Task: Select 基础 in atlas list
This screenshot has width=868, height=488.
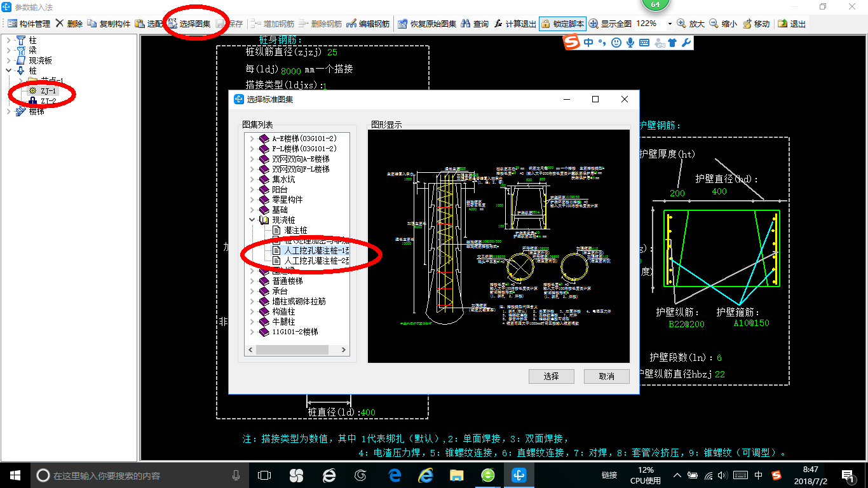Action: click(280, 210)
